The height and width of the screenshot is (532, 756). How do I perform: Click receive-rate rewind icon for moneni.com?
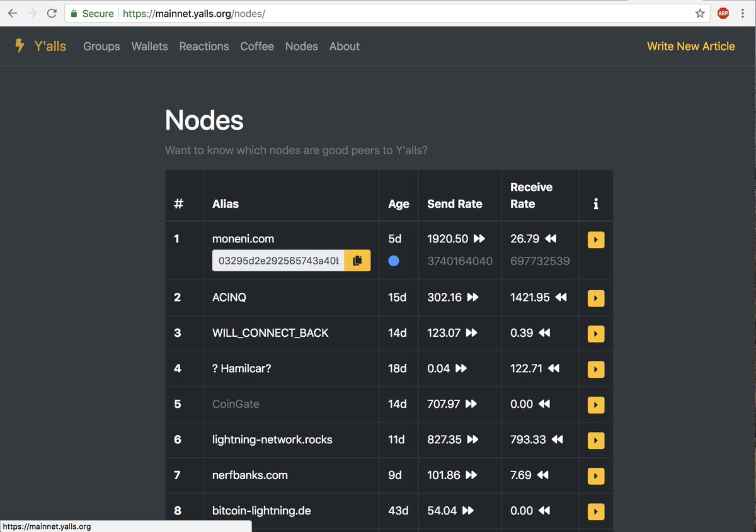551,239
